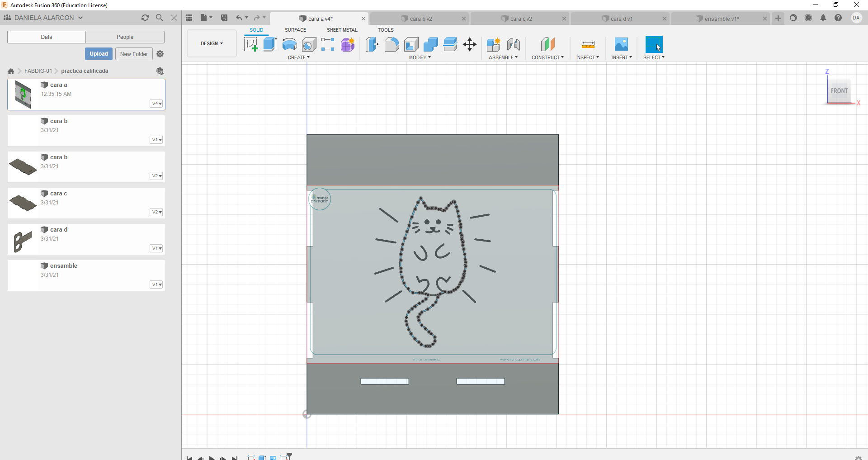This screenshot has height=460, width=868.
Task: Click the Undo arrow
Action: click(x=239, y=18)
